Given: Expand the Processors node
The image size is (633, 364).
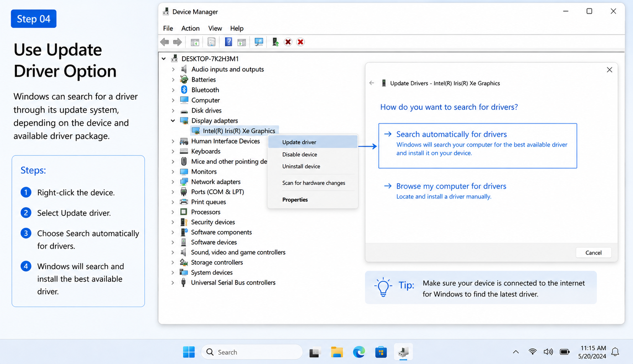Looking at the screenshot, I should 173,212.
